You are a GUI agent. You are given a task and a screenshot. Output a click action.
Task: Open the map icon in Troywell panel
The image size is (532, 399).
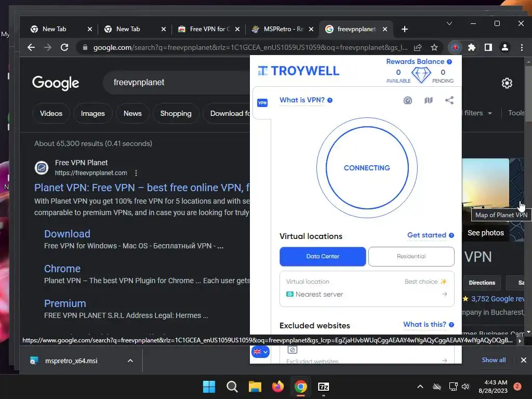[x=429, y=100]
